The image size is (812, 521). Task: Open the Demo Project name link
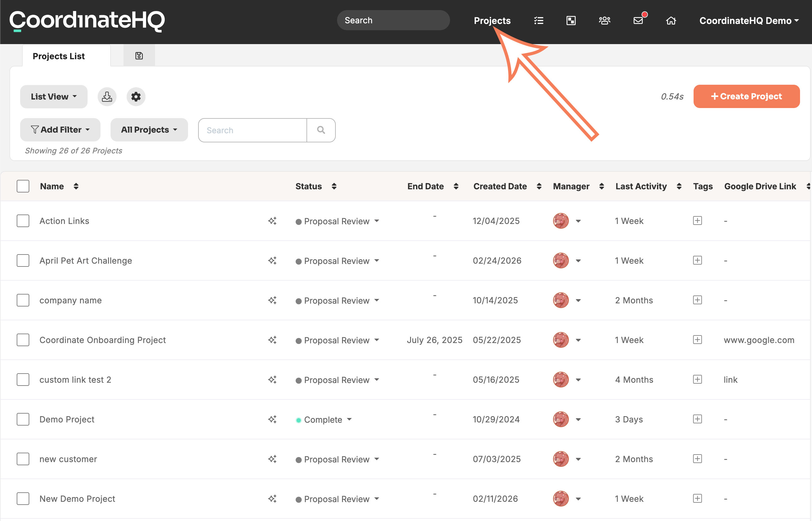tap(67, 420)
